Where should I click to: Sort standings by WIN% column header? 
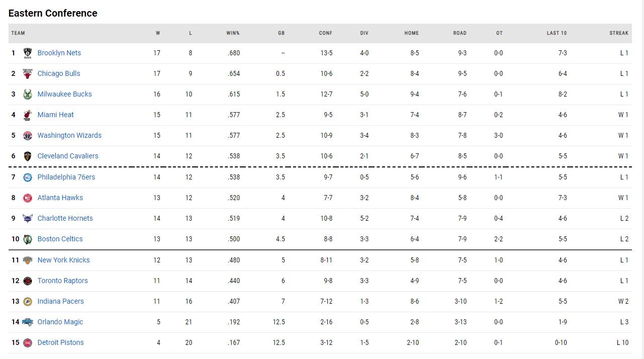[233, 33]
